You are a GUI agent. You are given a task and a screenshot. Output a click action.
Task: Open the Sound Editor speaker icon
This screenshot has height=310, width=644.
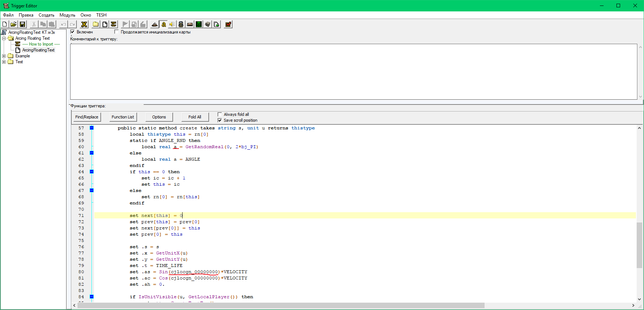click(x=172, y=24)
